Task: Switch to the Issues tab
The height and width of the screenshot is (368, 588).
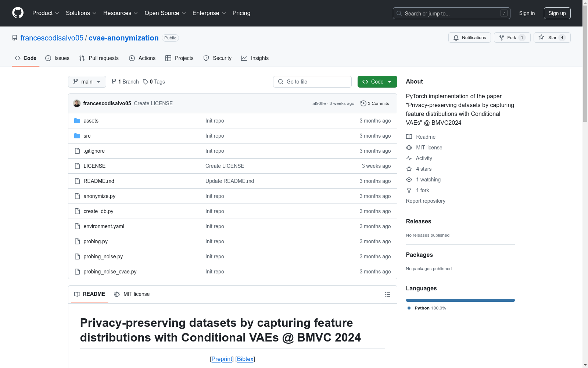Action: (x=57, y=58)
